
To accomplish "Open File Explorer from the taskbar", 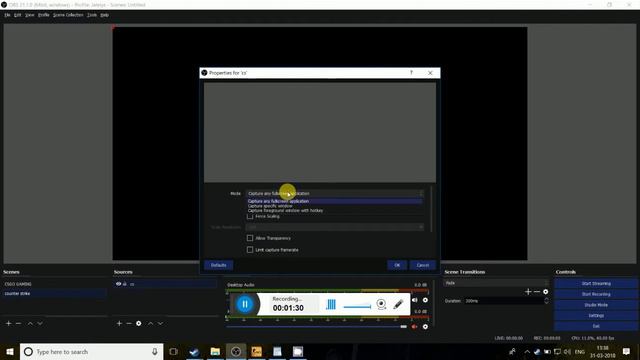I will [x=215, y=351].
